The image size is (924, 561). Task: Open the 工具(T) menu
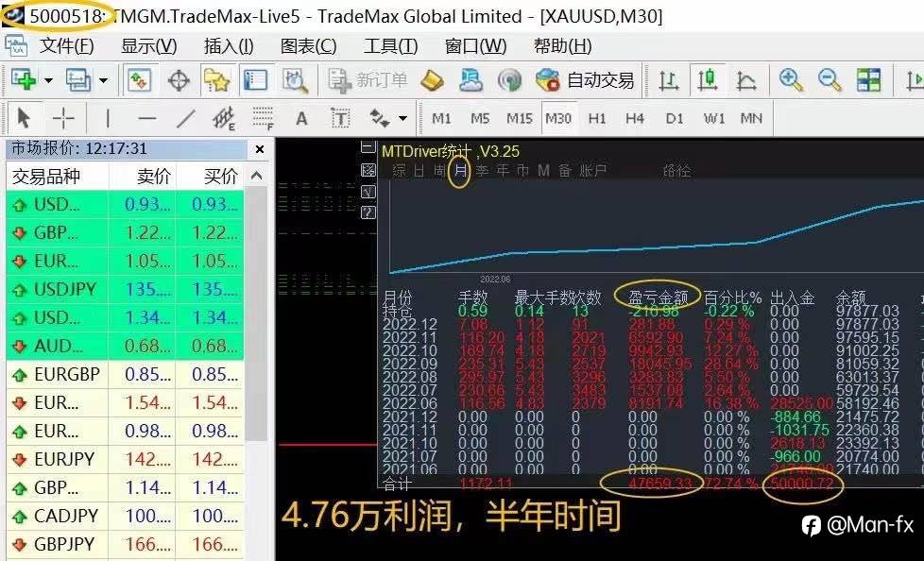391,46
